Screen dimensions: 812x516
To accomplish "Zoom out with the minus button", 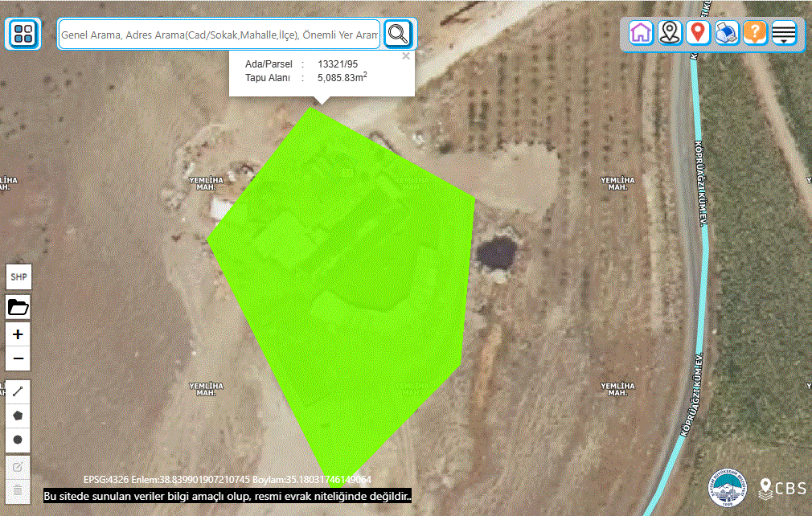I will 18,358.
